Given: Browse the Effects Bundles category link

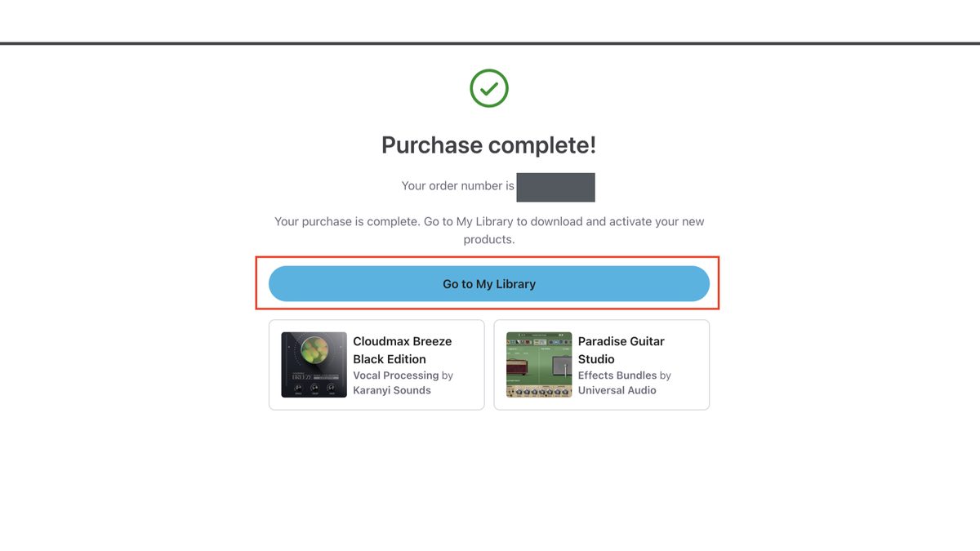Looking at the screenshot, I should (x=617, y=375).
